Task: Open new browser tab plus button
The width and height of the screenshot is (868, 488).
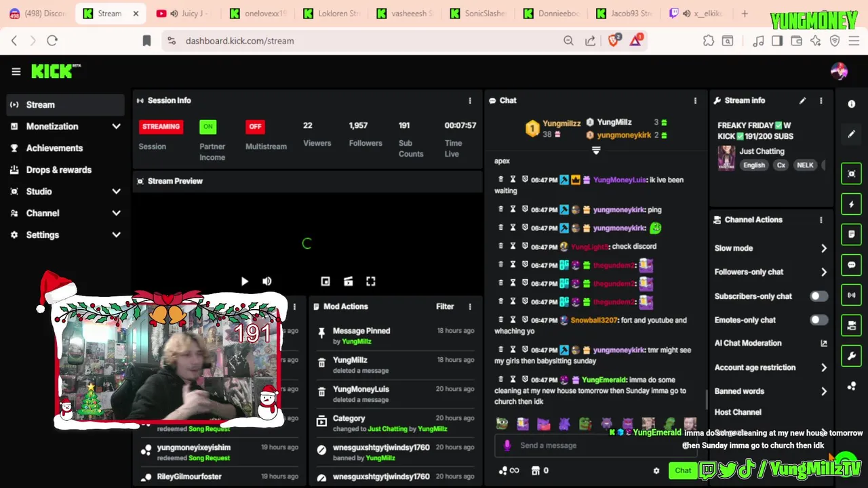Action: pos(745,14)
